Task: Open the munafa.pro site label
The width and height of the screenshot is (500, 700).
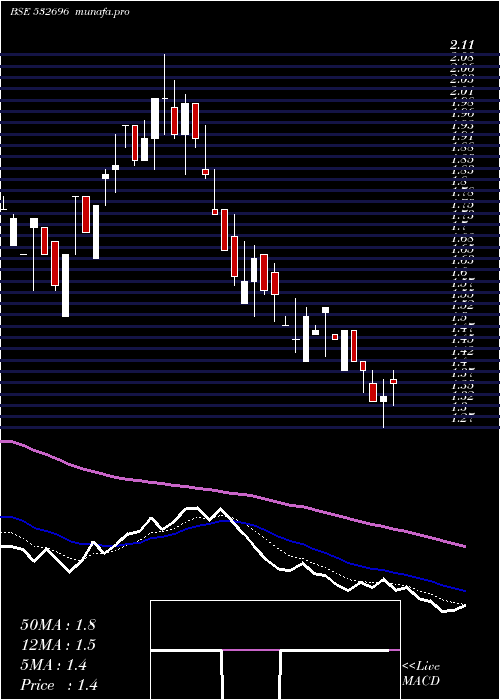Action: click(x=102, y=12)
